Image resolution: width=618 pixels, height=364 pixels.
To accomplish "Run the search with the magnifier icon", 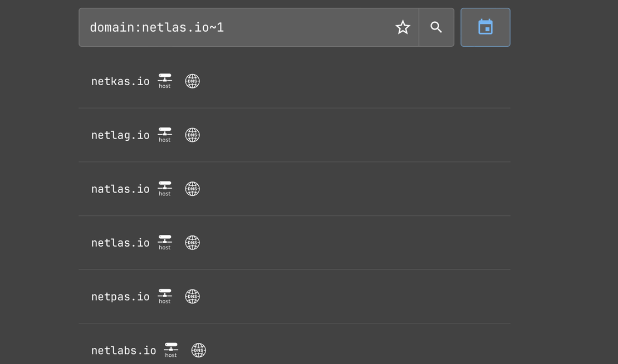I will (x=436, y=27).
